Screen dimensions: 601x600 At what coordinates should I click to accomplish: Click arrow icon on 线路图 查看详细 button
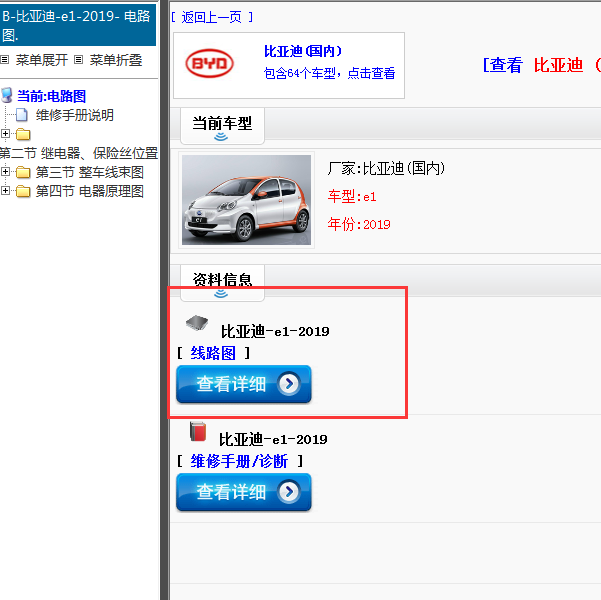coord(289,383)
